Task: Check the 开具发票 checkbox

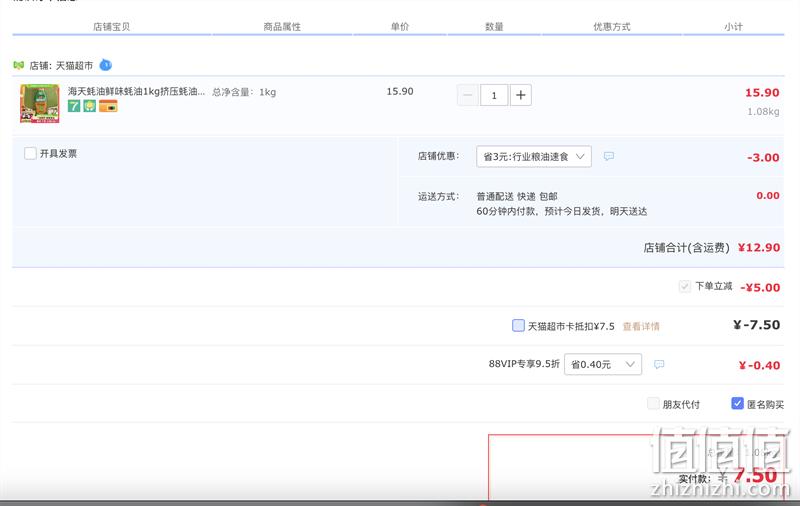Action: (31, 153)
